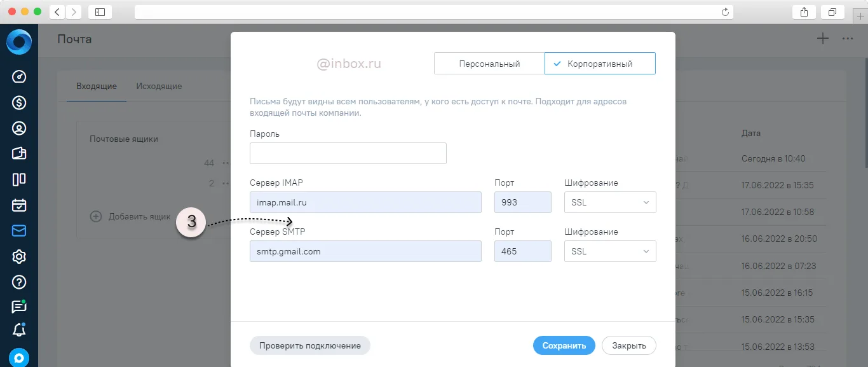Click the Проверить подключение button

[310, 345]
